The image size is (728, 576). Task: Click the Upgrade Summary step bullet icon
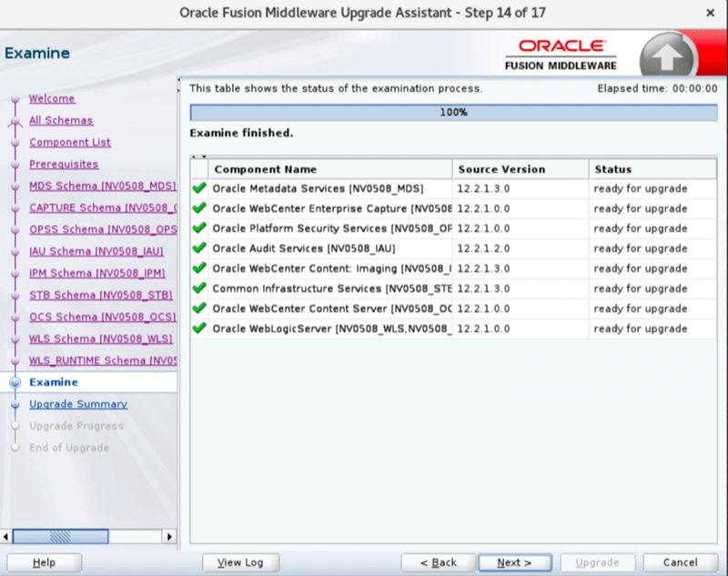point(15,404)
